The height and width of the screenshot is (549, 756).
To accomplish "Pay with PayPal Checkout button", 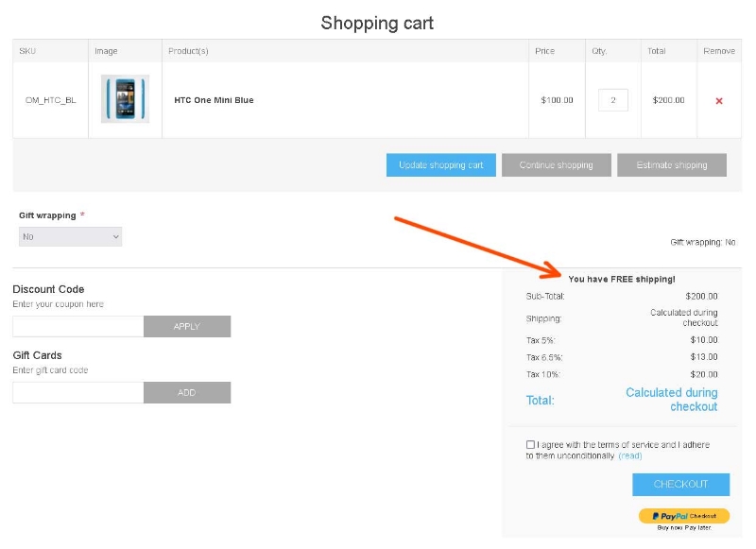I will click(684, 516).
